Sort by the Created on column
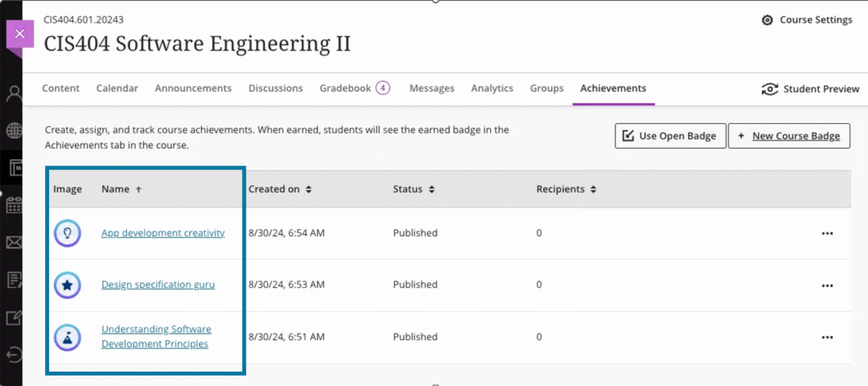The height and width of the screenshot is (386, 868). [x=280, y=189]
